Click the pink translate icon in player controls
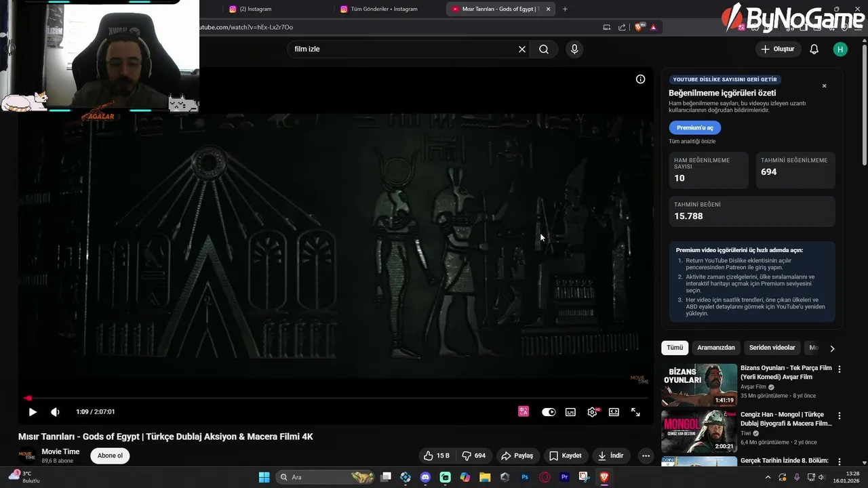This screenshot has height=488, width=868. pyautogui.click(x=524, y=411)
